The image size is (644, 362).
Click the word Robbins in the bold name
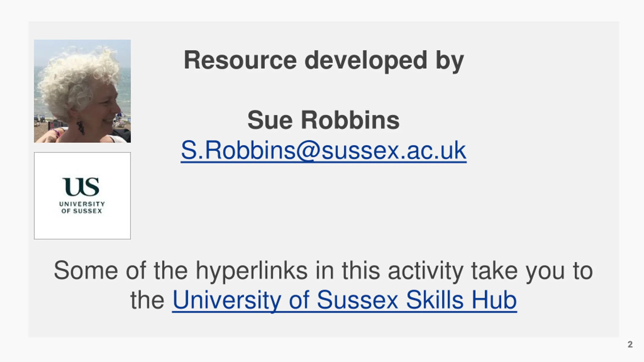[350, 120]
